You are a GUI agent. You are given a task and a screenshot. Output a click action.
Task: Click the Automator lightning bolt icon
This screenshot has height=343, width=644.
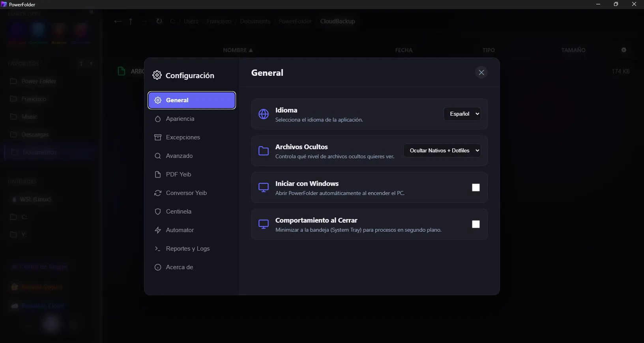pos(158,230)
